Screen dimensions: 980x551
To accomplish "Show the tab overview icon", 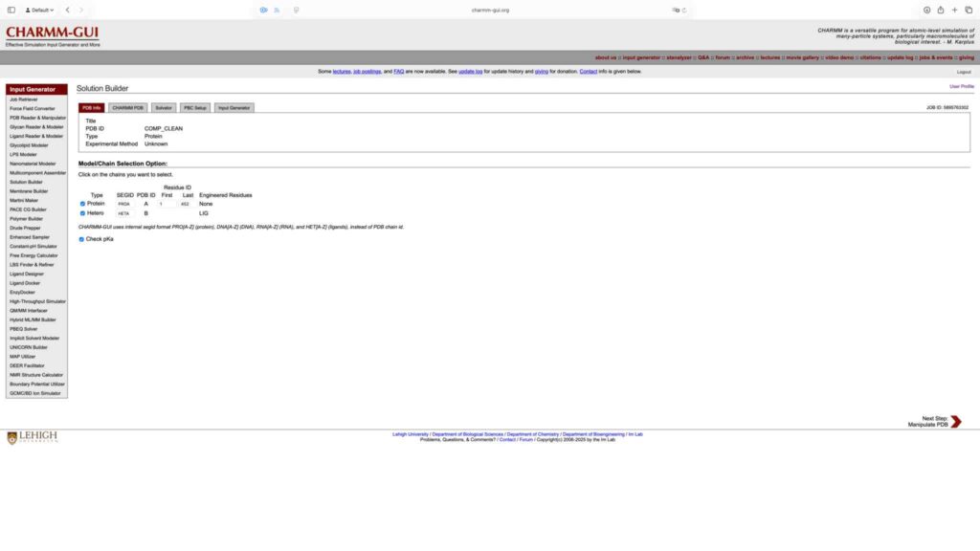I will tap(968, 10).
